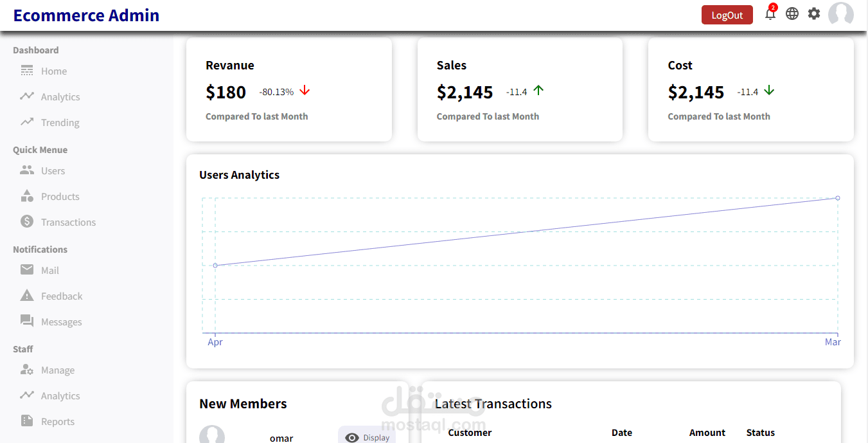View the Transactions page
Image resolution: width=868 pixels, height=443 pixels.
point(67,222)
